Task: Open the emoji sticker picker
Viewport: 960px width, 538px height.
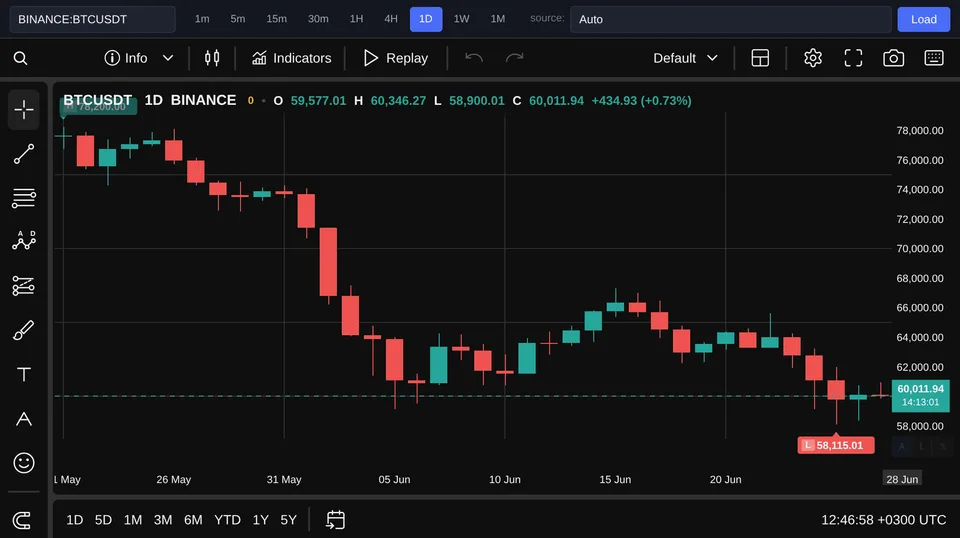Action: coord(24,463)
